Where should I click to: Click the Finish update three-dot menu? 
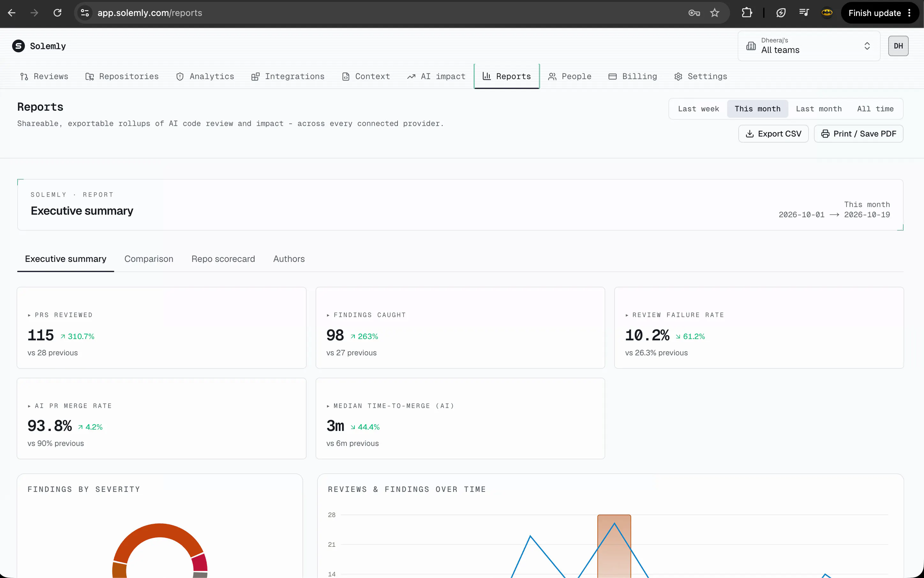click(909, 13)
